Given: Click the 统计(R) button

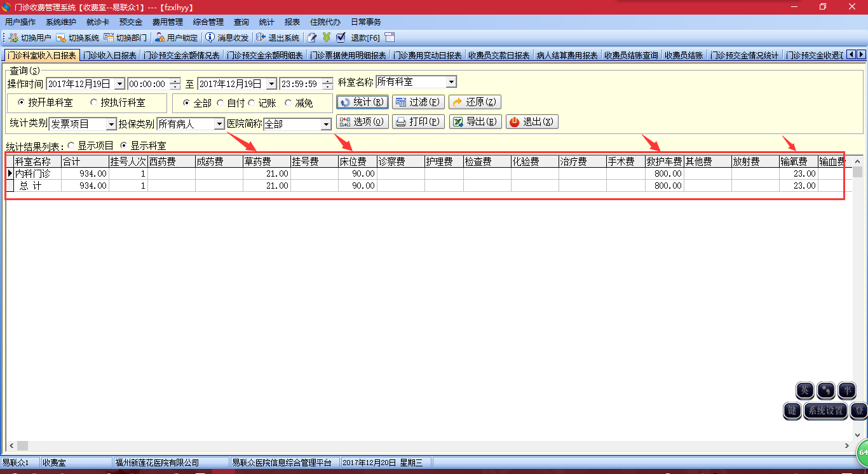Looking at the screenshot, I should (362, 102).
